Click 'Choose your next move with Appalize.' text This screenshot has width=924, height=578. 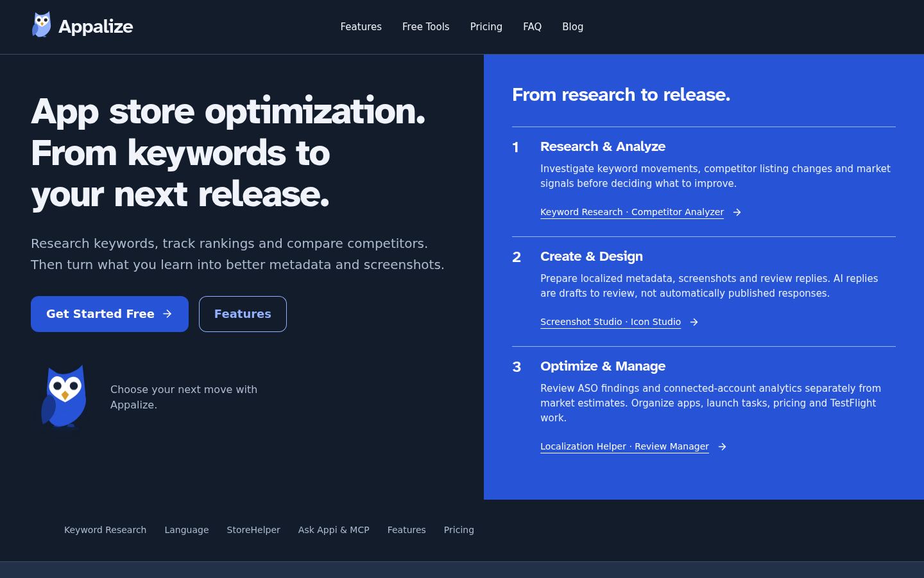point(184,397)
